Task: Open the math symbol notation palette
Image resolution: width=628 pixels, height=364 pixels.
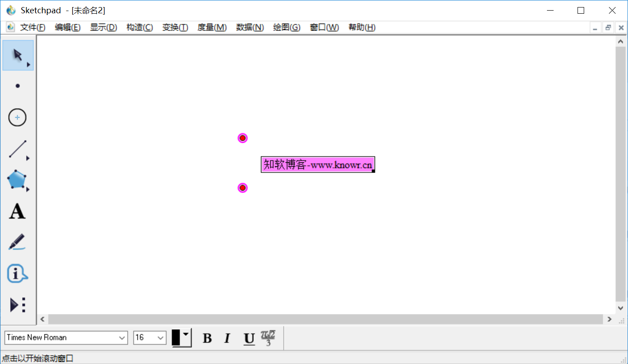Action: click(268, 338)
